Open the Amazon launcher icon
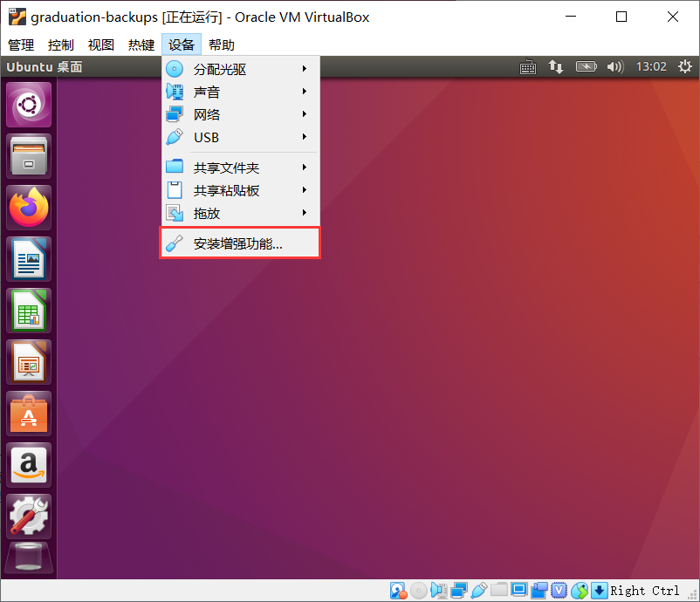This screenshot has height=602, width=700. click(x=29, y=465)
